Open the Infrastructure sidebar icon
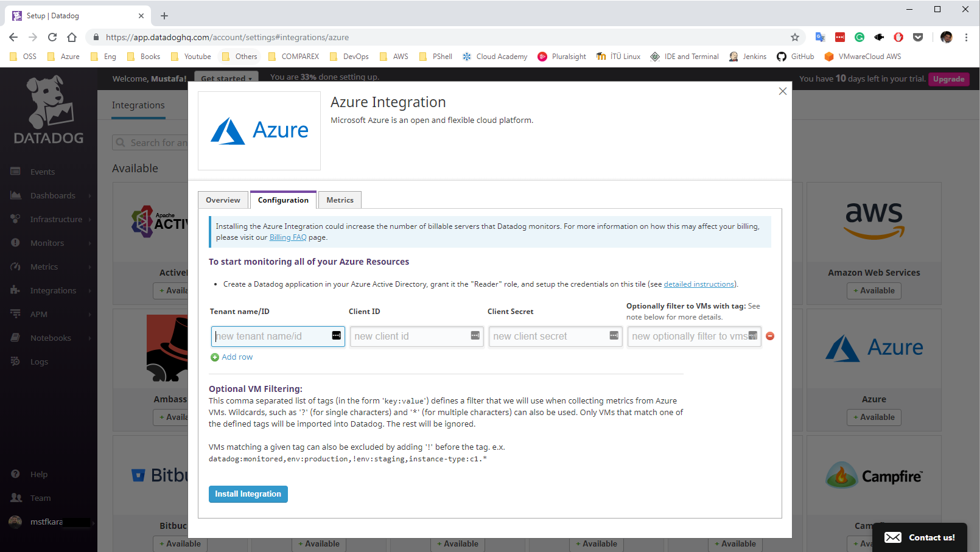Viewport: 980px width, 552px height. tap(16, 219)
